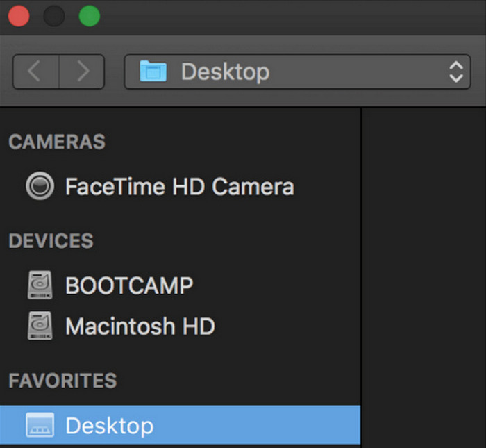Click the forward navigation arrow
Viewport: 486px width, 448px height.
tap(82, 72)
